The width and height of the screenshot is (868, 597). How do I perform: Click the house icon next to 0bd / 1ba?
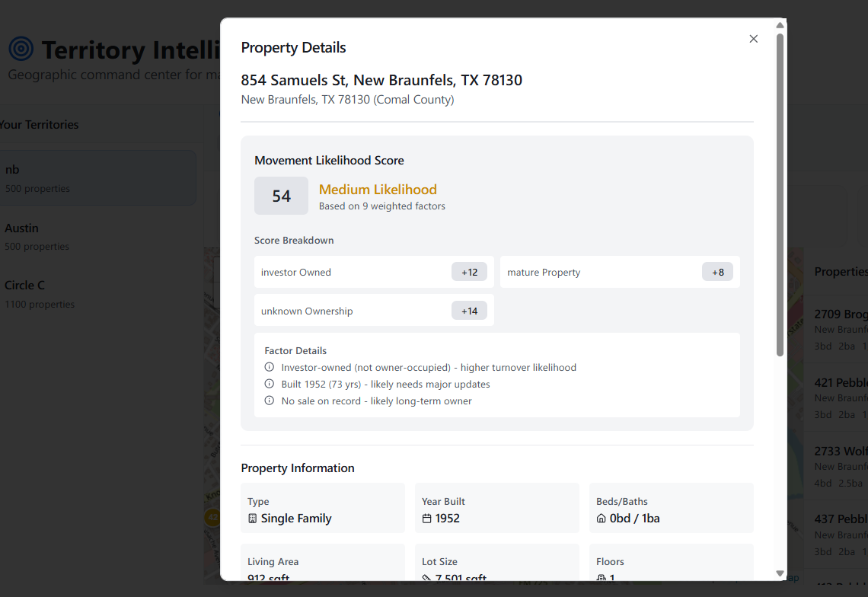point(602,519)
